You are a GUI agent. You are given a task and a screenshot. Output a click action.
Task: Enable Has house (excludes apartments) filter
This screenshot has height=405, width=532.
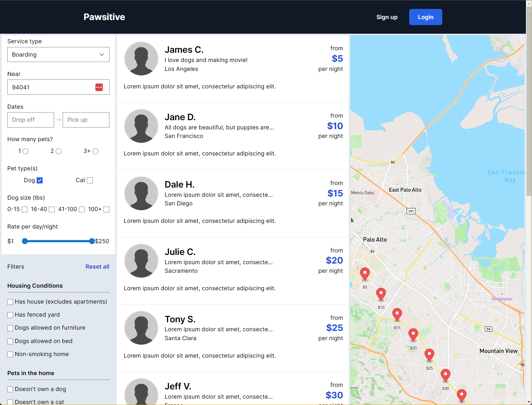[x=10, y=302]
